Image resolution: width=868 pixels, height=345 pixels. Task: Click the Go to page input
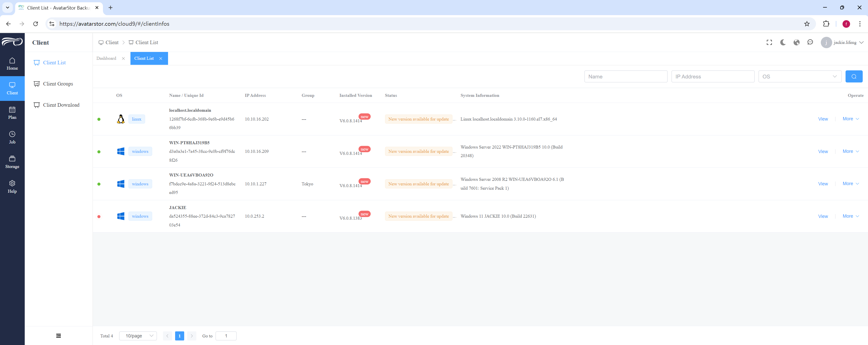click(226, 336)
